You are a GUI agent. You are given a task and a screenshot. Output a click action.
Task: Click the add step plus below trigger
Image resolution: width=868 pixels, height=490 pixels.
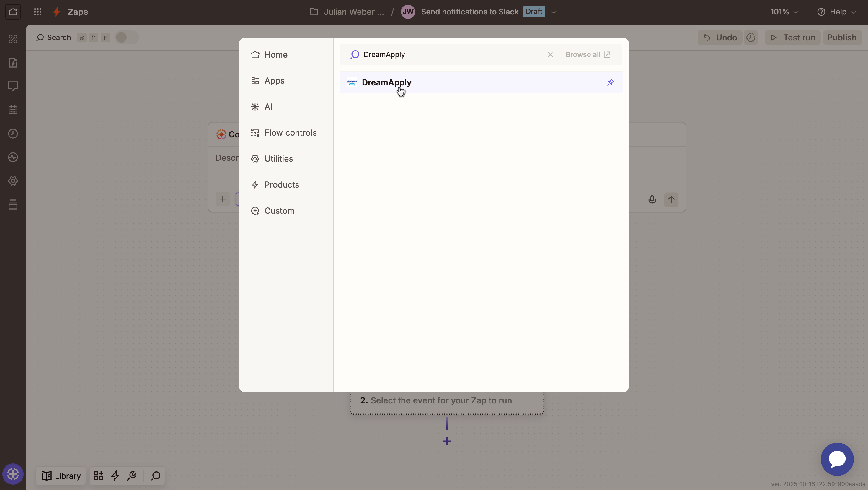pyautogui.click(x=447, y=441)
